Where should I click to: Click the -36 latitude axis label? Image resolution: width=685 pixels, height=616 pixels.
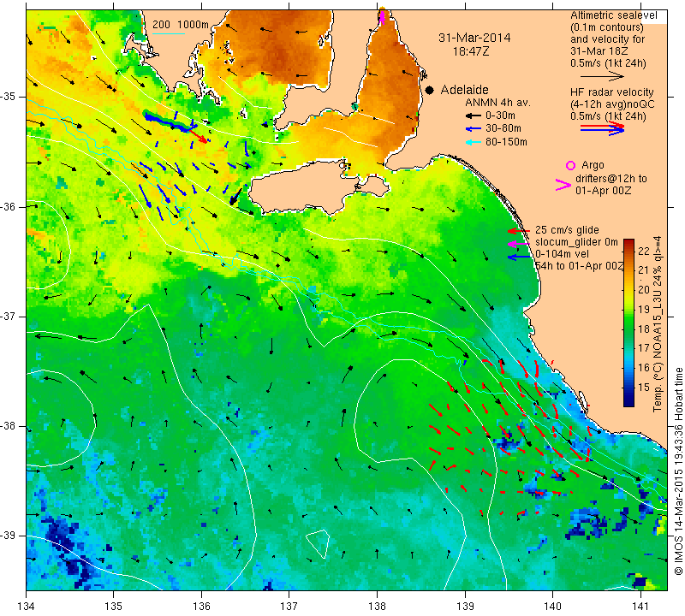point(10,206)
